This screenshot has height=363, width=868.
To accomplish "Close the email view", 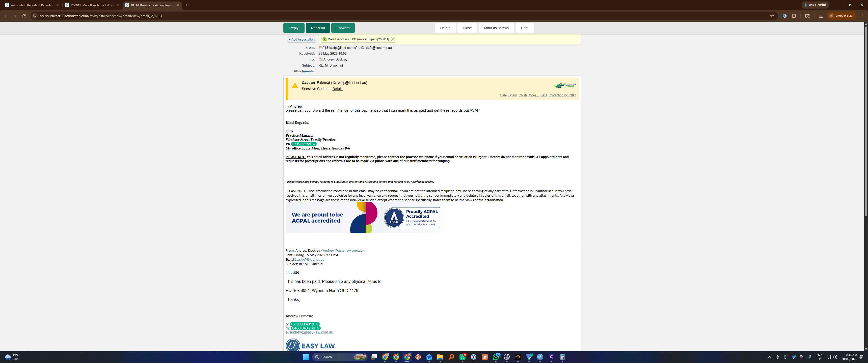I will (467, 28).
